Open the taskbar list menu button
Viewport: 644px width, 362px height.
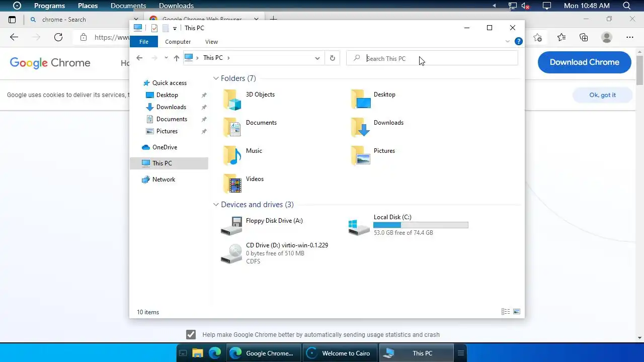point(460,353)
